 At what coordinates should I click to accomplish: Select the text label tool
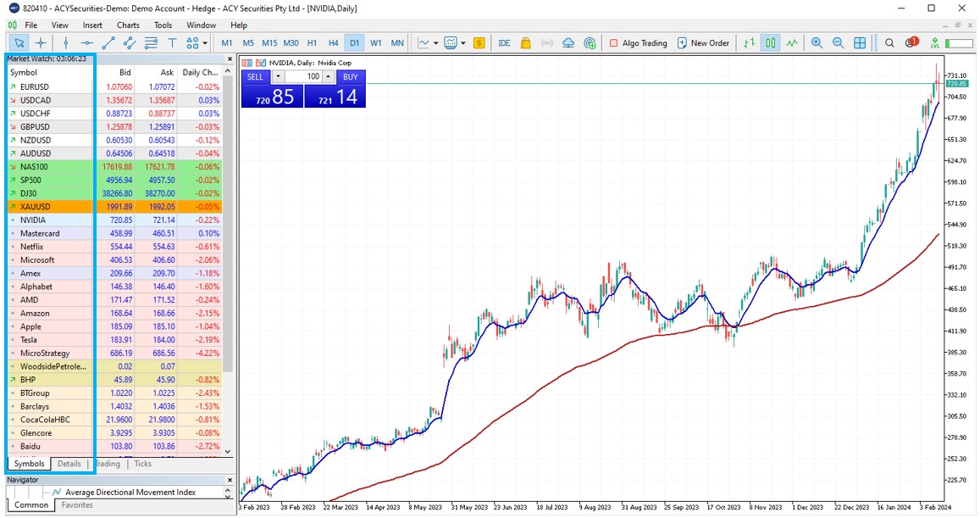tap(172, 43)
